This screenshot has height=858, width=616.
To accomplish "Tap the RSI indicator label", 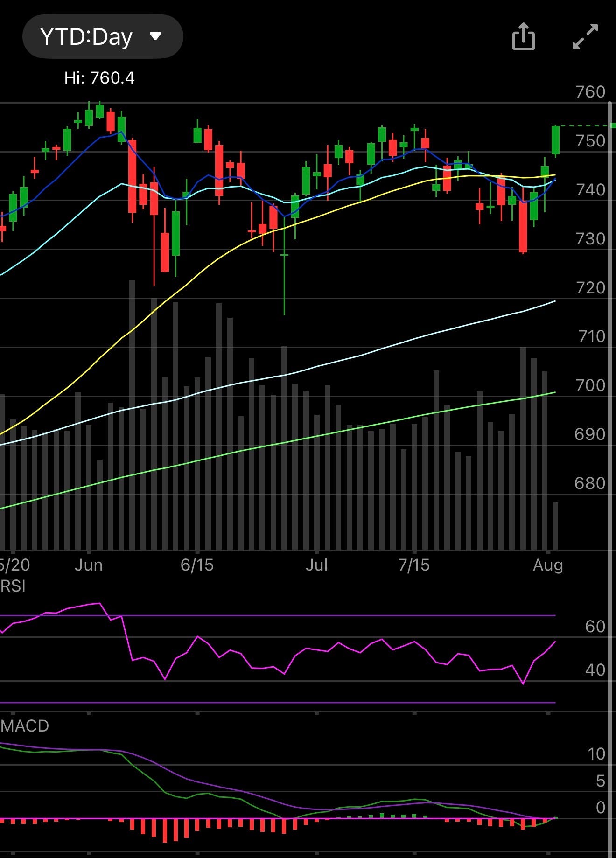I will point(13,586).
